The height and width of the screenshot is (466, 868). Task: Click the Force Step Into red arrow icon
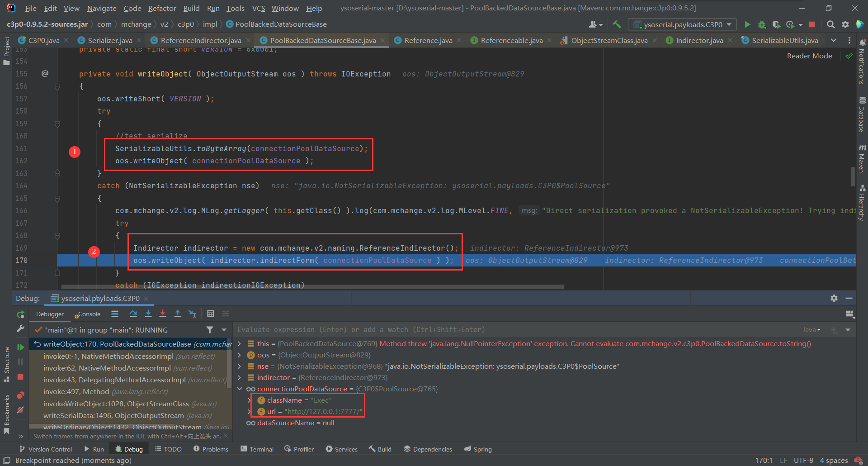(163, 314)
